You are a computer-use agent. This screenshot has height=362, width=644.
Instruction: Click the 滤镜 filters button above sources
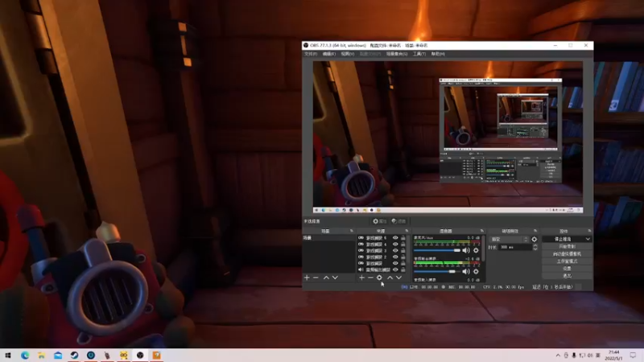tap(398, 221)
